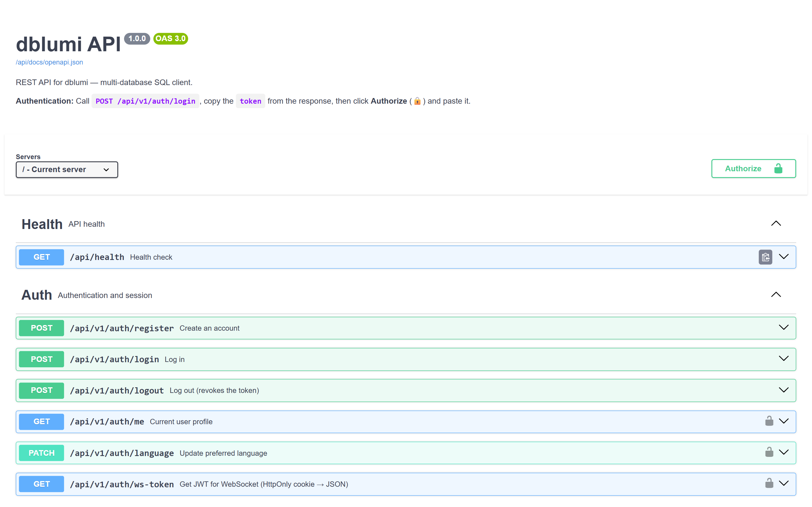Viewport: 812px width, 507px height.
Task: Expand the POST /api/v1/auth/logout endpoint
Action: pos(784,390)
